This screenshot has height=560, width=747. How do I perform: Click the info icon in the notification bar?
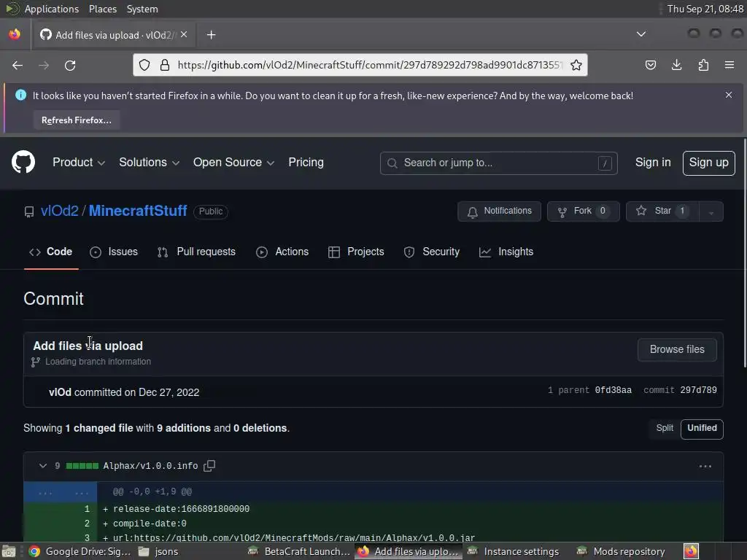tap(20, 95)
